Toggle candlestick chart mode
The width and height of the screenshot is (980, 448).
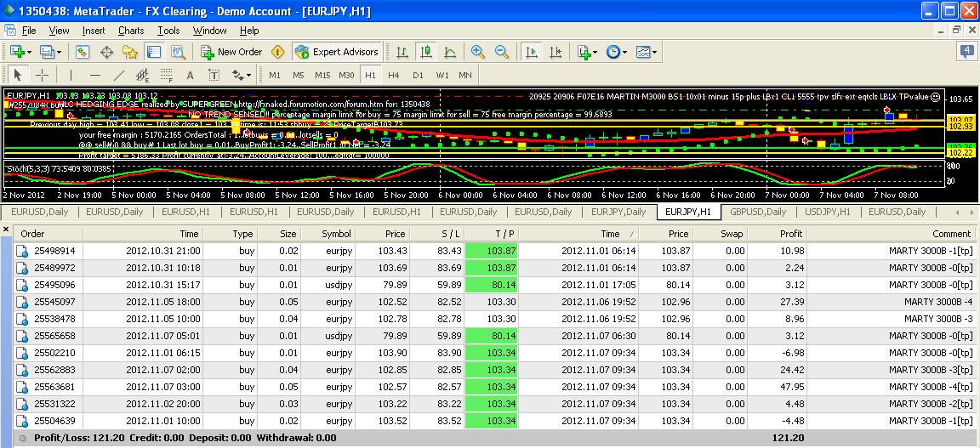click(x=426, y=52)
